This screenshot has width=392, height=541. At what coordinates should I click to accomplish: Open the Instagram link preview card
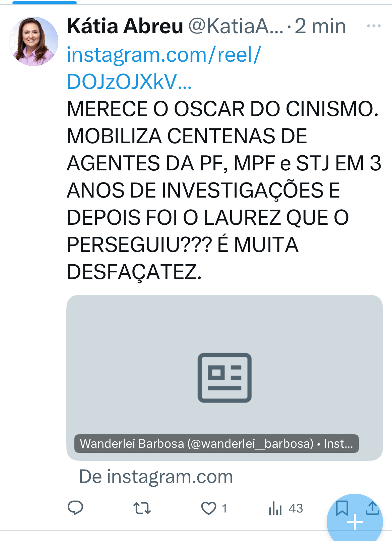(224, 378)
